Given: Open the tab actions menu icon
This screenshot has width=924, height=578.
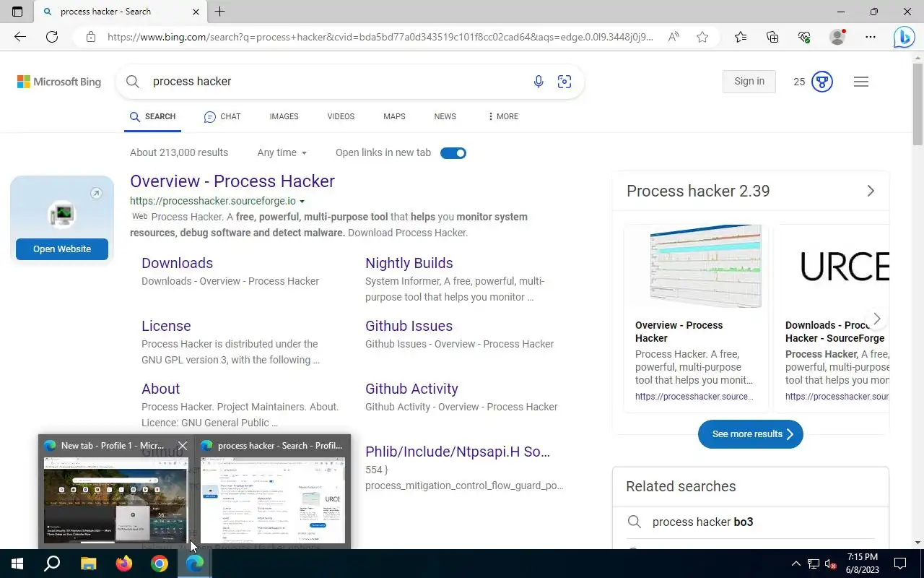Looking at the screenshot, I should pos(17,12).
